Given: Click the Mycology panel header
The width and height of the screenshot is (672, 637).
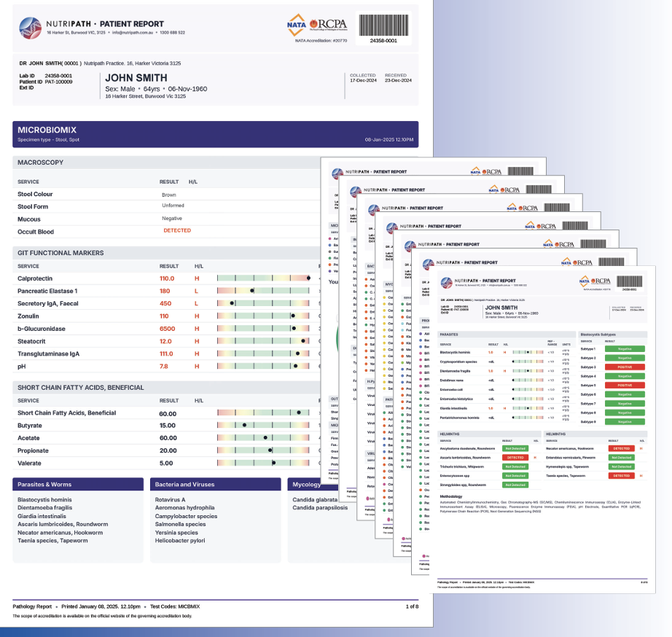Looking at the screenshot, I should (306, 485).
